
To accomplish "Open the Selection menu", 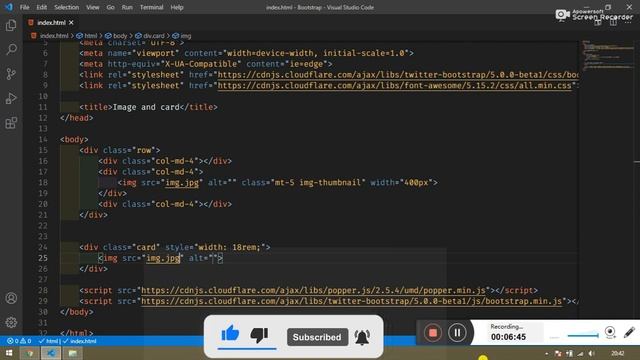I will pyautogui.click(x=67, y=7).
